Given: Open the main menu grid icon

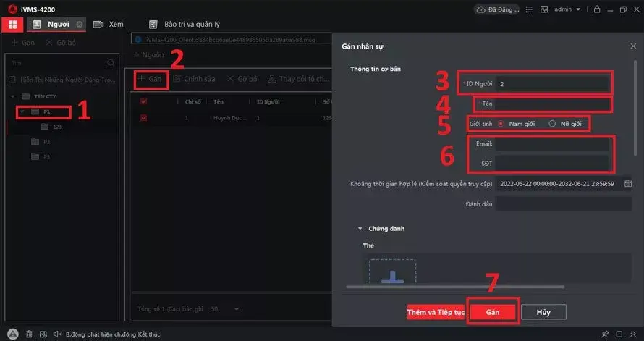Looking at the screenshot, I should [x=12, y=25].
